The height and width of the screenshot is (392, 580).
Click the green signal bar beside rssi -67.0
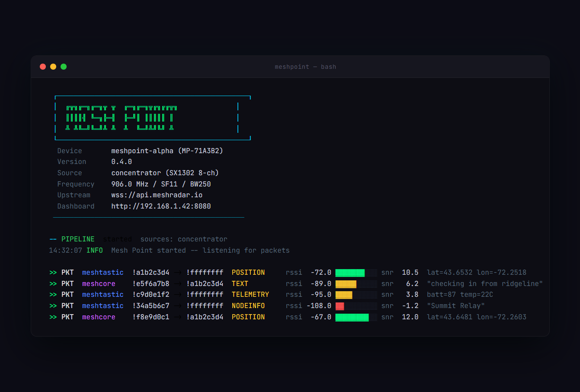tap(352, 318)
